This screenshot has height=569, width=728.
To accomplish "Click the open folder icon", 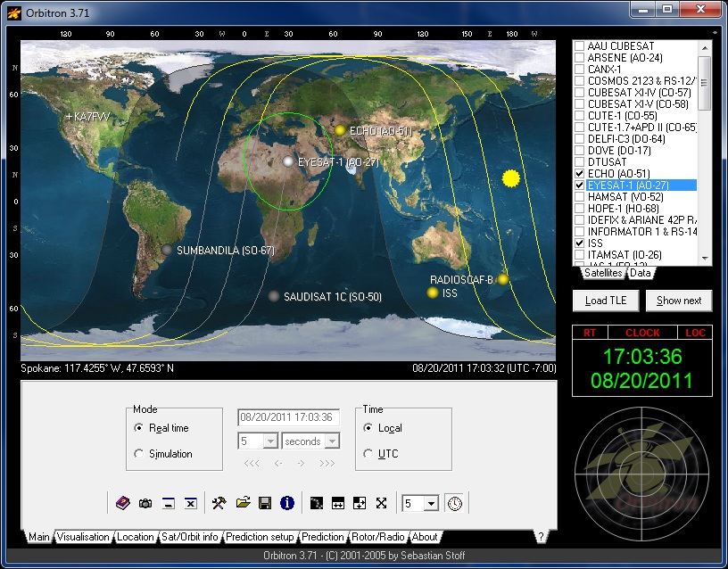I will 243,503.
